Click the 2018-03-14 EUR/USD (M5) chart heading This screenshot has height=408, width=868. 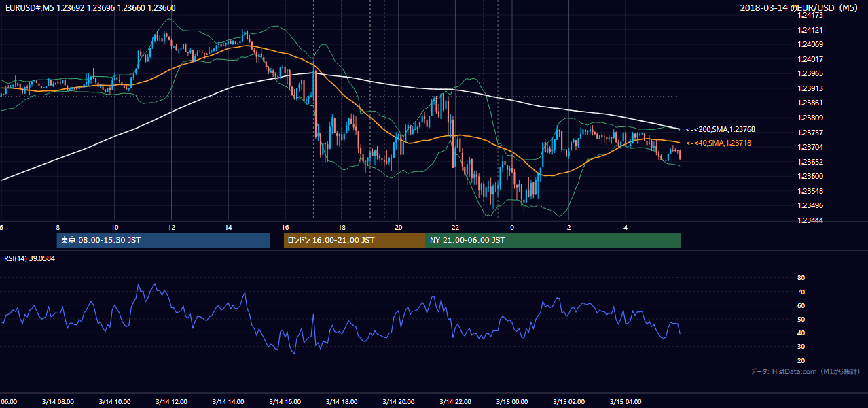[x=800, y=8]
